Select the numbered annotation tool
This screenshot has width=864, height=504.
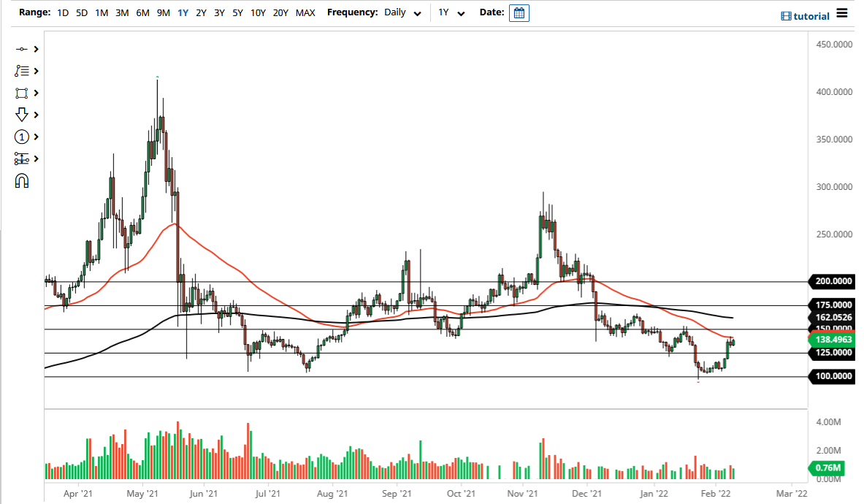pyautogui.click(x=22, y=137)
